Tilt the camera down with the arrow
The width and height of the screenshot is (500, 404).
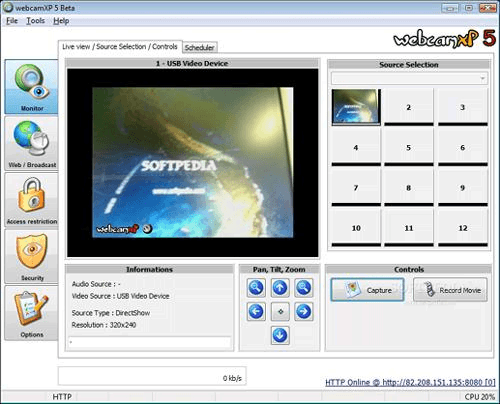280,335
